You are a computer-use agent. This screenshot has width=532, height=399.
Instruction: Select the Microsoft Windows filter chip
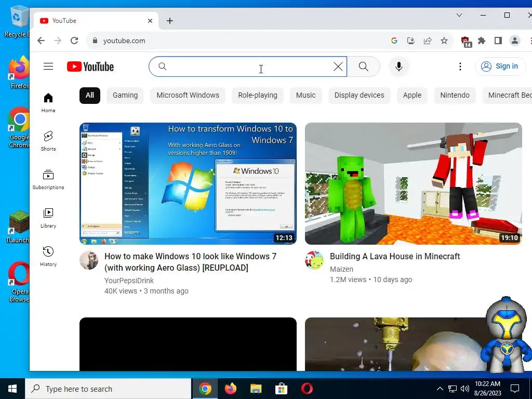[x=188, y=96]
